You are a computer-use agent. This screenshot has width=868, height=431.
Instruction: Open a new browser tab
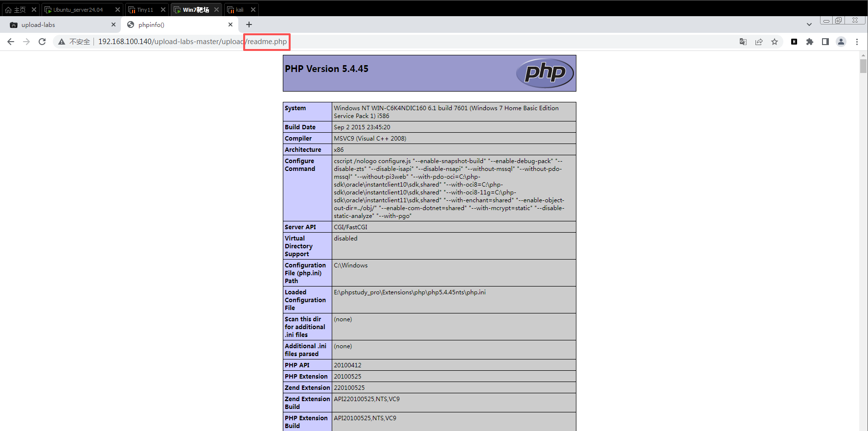tap(249, 24)
